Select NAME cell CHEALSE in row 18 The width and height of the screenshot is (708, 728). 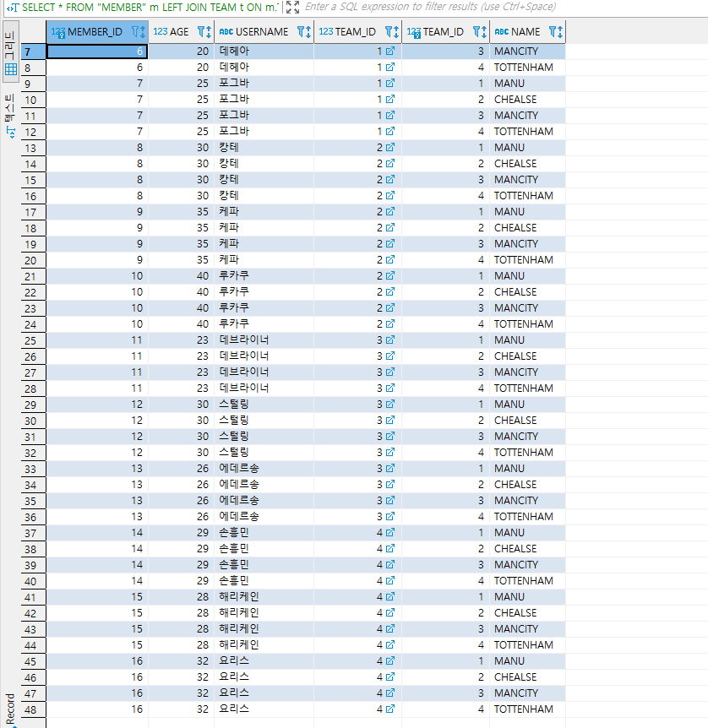tap(527, 227)
